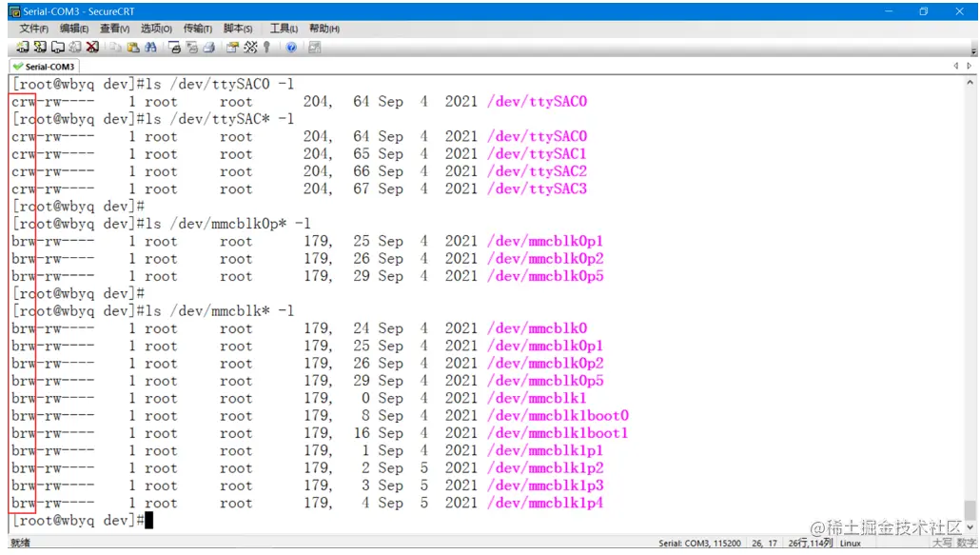This screenshot has width=980, height=555.
Task: Click the /dev/ttySAC2 entry
Action: 537,171
